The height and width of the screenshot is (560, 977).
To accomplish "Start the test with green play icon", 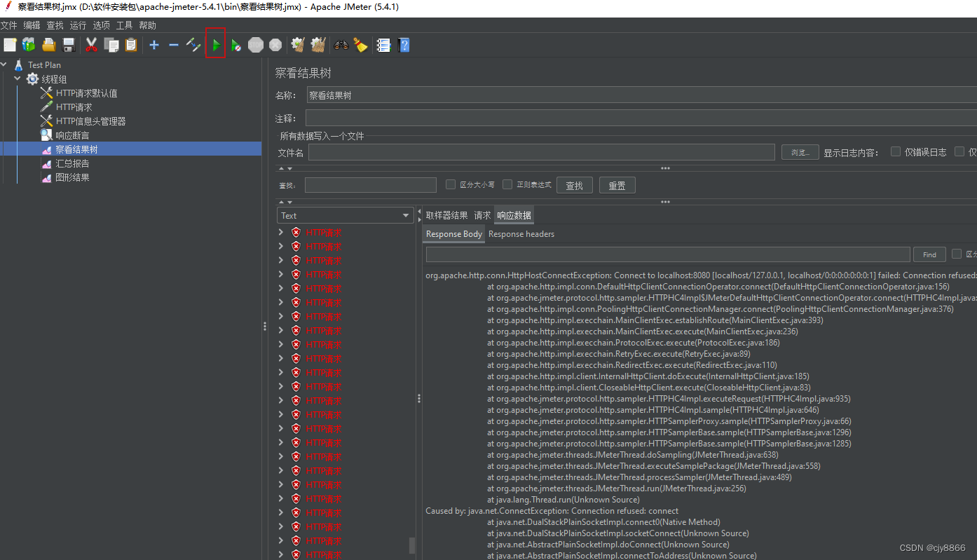I will (216, 45).
